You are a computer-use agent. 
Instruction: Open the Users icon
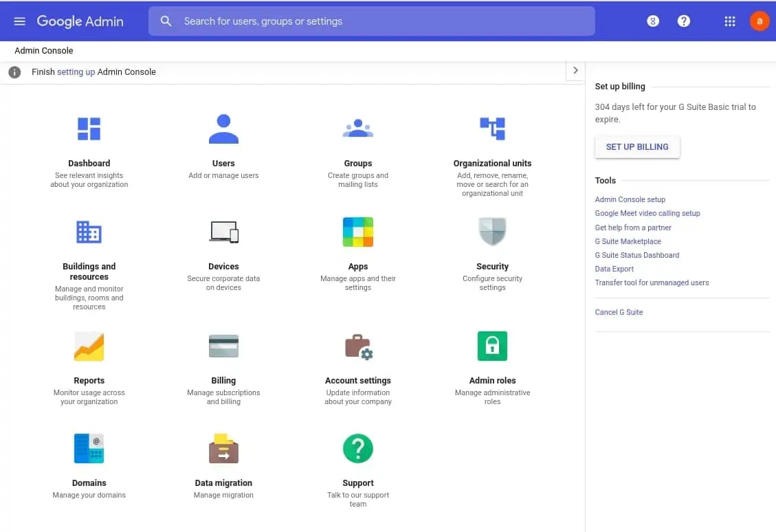click(223, 129)
